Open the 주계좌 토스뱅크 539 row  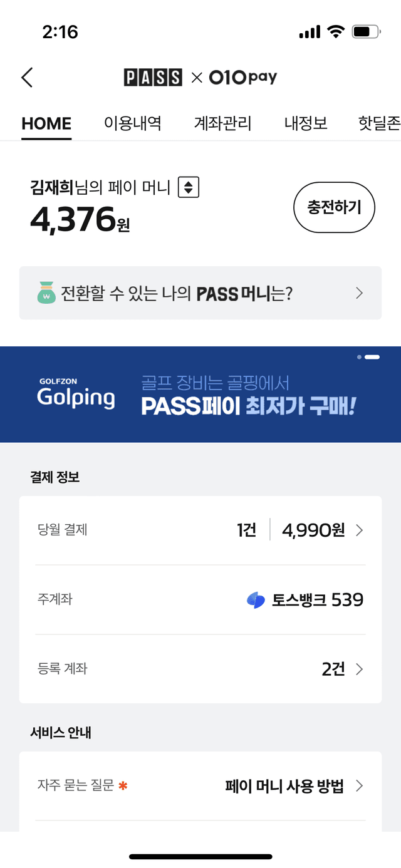pyautogui.click(x=200, y=600)
